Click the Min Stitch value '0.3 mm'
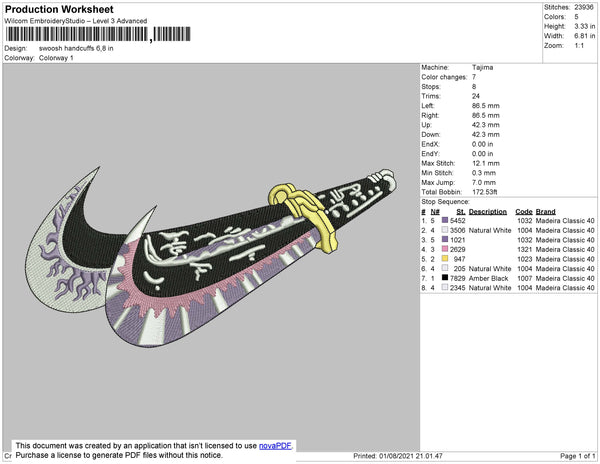 coord(484,173)
